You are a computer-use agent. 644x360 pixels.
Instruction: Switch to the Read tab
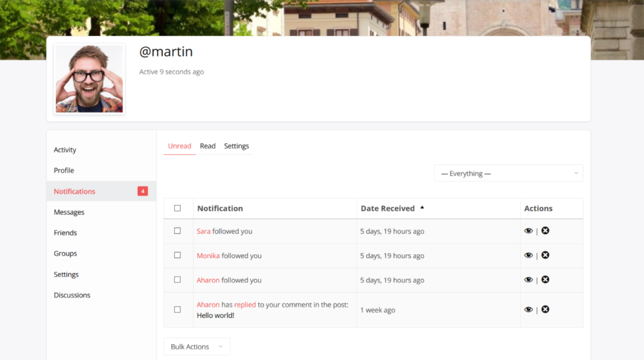pyautogui.click(x=208, y=146)
